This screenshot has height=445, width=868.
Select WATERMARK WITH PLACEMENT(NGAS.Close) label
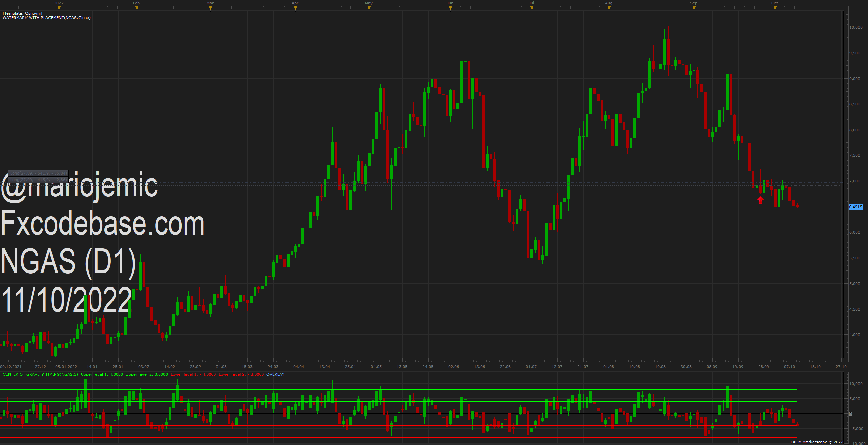tap(47, 18)
